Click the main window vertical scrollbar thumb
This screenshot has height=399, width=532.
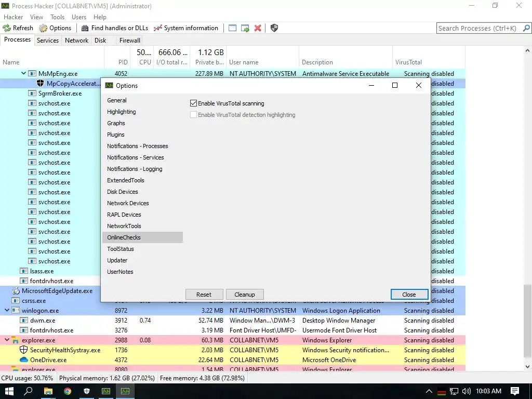[528, 322]
